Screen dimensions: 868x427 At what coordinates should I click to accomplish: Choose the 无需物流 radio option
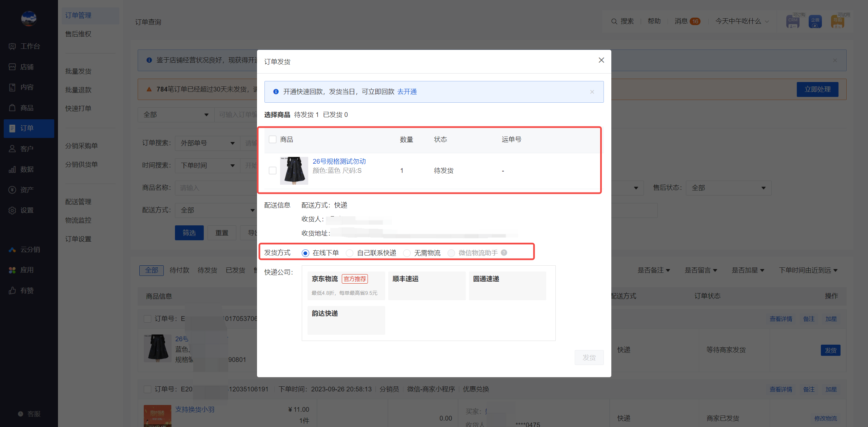click(407, 253)
